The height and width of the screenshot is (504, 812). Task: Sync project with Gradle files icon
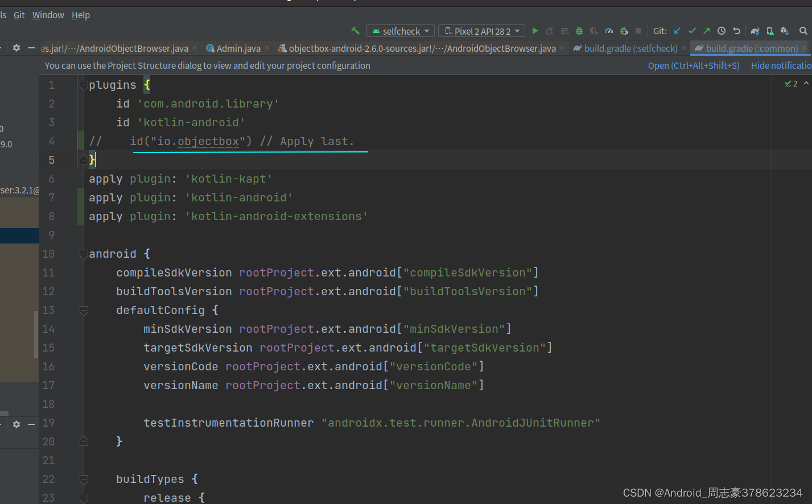click(755, 31)
